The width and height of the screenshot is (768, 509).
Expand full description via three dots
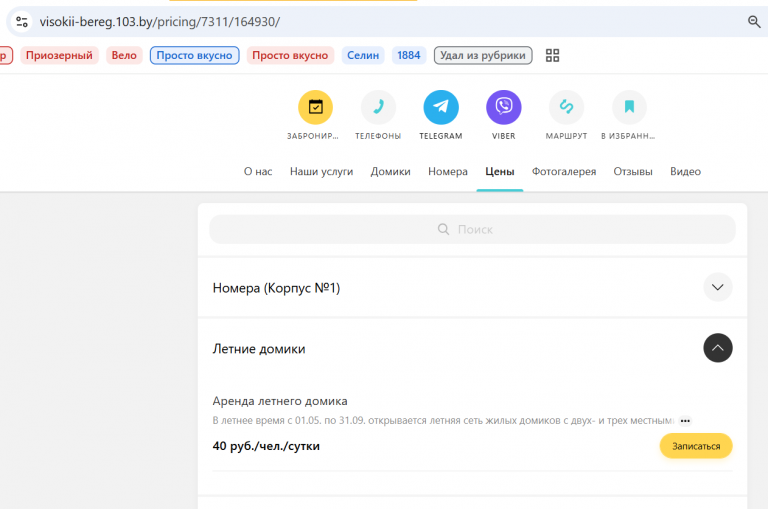[x=685, y=421]
